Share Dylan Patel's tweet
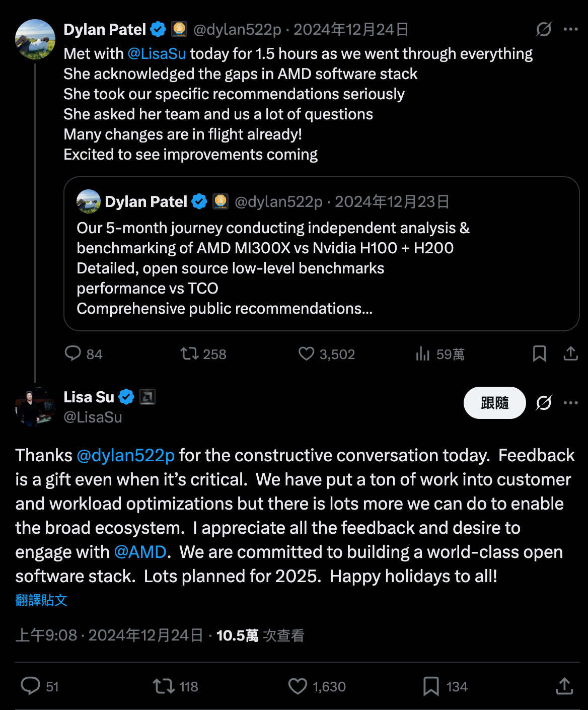The height and width of the screenshot is (710, 588). 570,353
